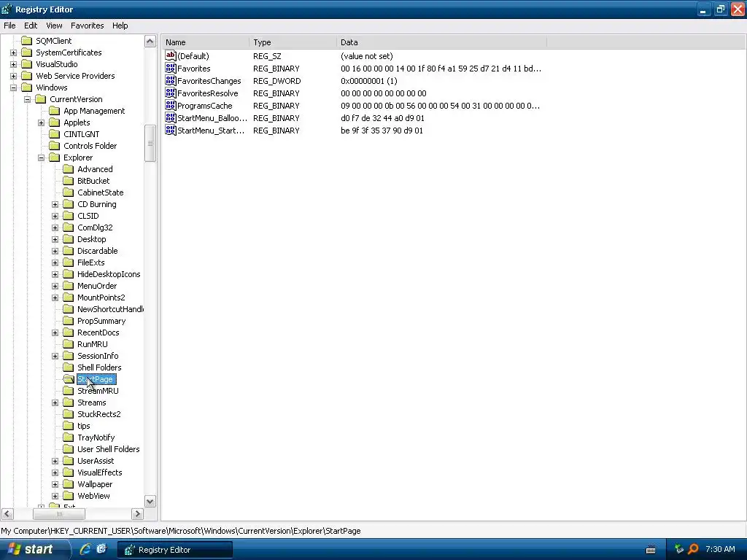
Task: Click tree horizontal scroll right arrow
Action: tap(138, 514)
